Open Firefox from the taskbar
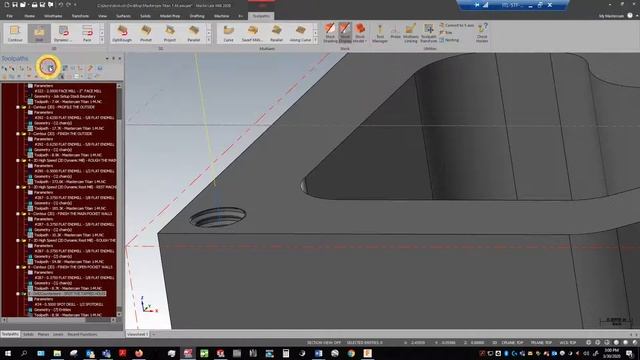Screen dimensions: 640x360 139,353
